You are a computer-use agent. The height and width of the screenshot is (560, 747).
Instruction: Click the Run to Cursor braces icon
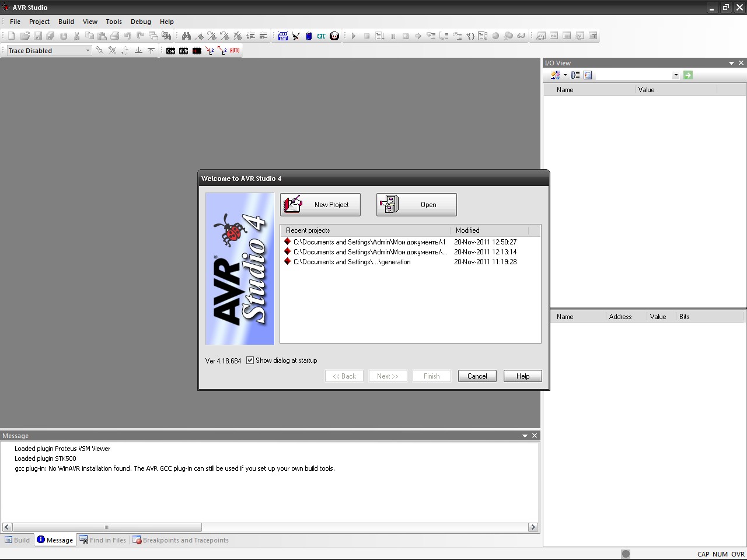pos(470,36)
